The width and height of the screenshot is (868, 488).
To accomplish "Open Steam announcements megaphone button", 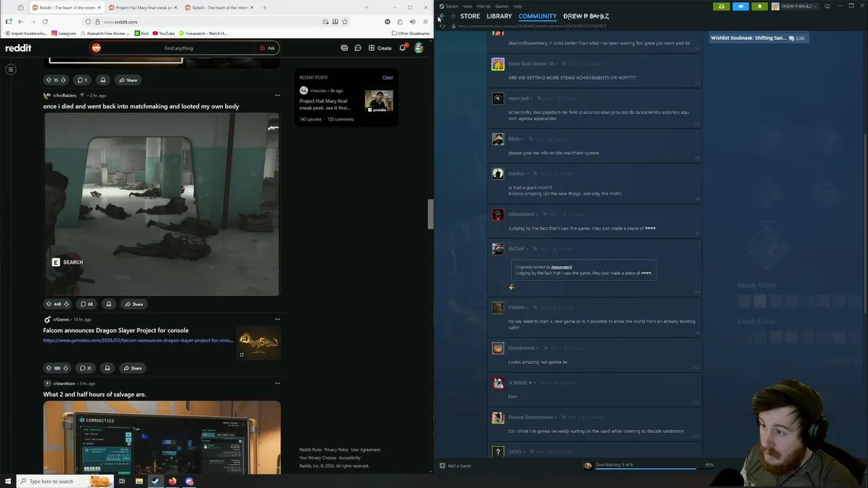I will [741, 6].
